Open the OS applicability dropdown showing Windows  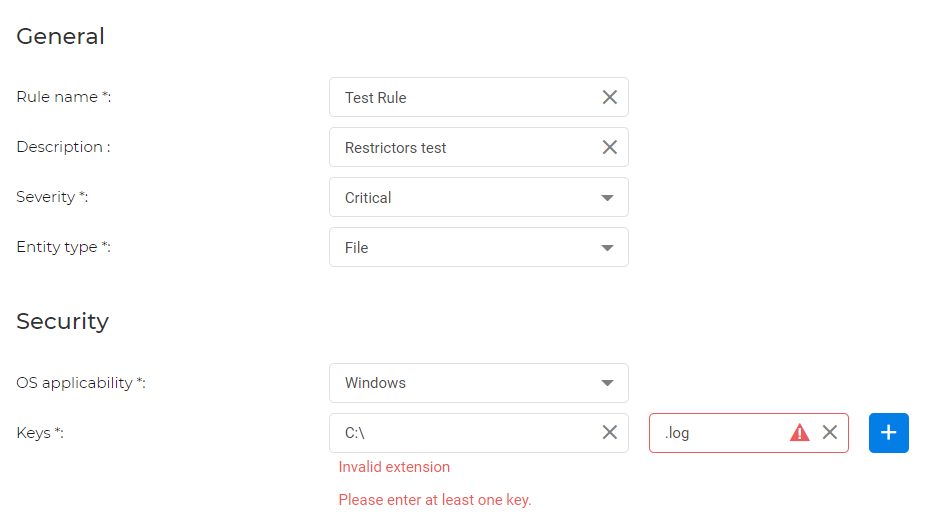tap(478, 383)
